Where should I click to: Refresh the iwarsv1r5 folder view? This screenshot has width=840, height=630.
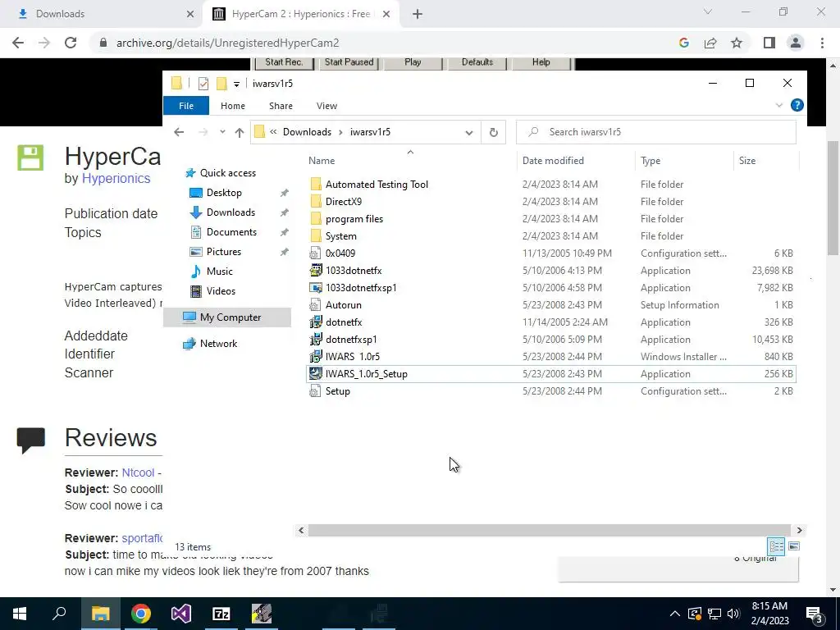(x=493, y=132)
